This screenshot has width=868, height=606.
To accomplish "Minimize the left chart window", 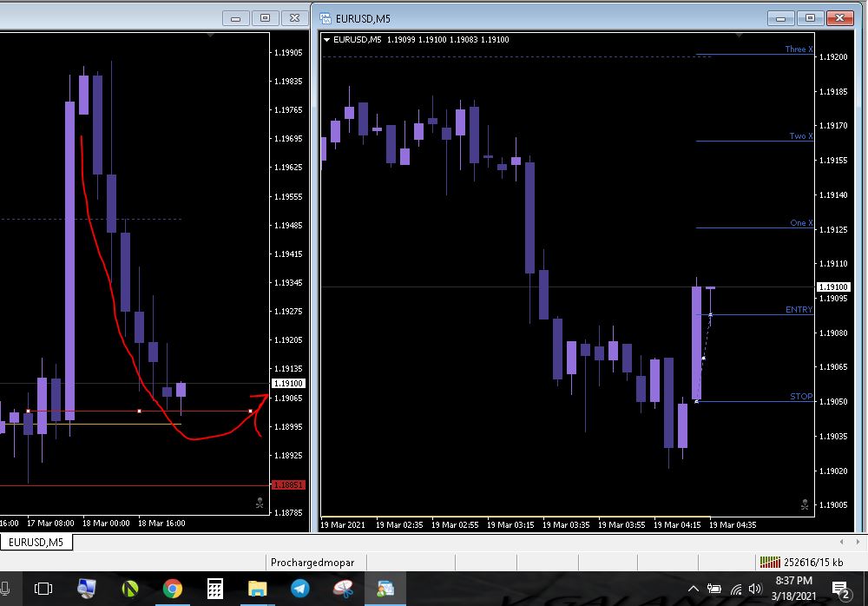I will (x=236, y=18).
